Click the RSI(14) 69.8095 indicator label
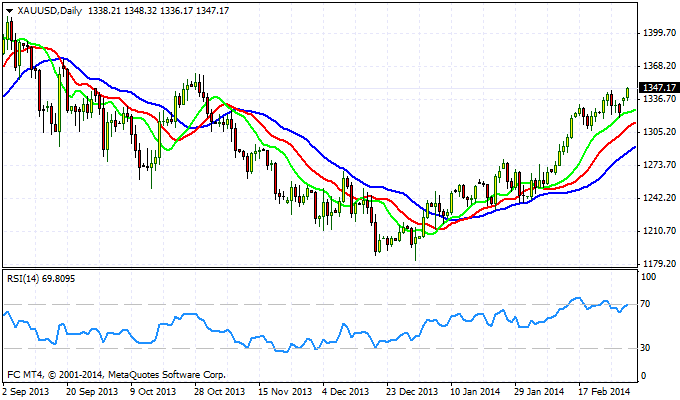This screenshot has width=680, height=400. (41, 279)
